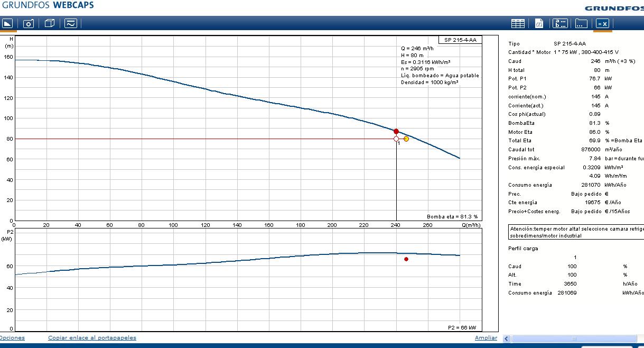Click the motor temperature warning box
Screen dimensions: 644x348
coord(576,232)
